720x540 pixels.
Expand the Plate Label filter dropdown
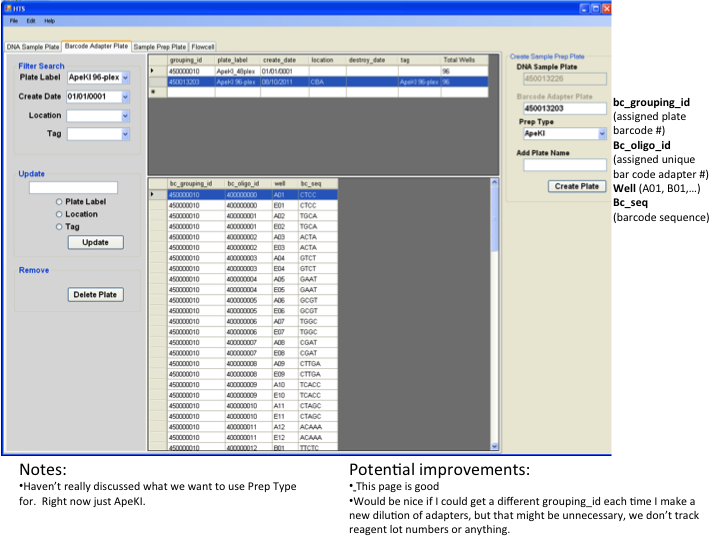click(x=125, y=78)
